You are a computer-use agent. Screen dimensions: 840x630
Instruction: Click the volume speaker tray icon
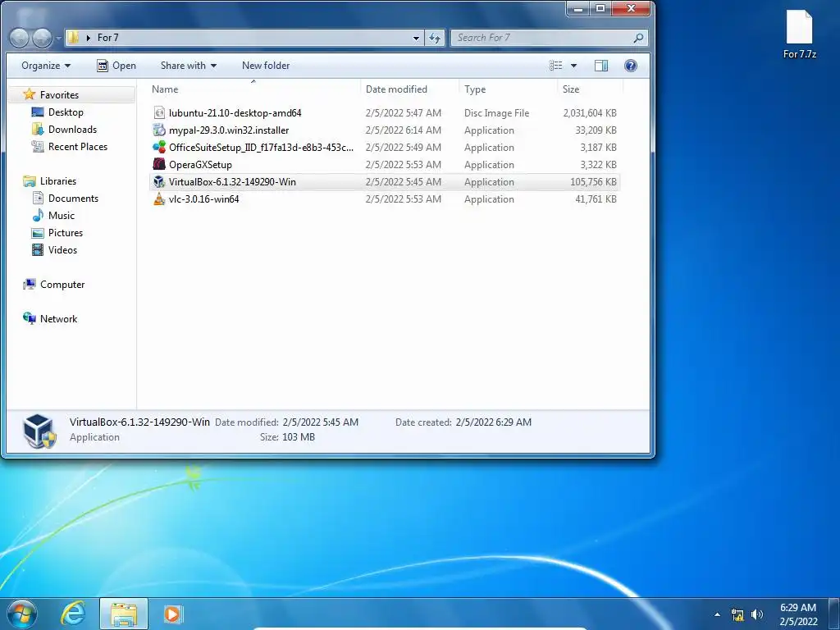pyautogui.click(x=756, y=614)
